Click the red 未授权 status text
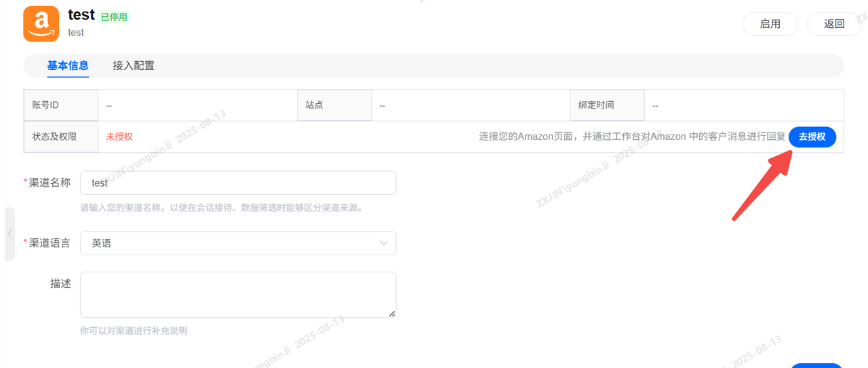The image size is (868, 368). (x=119, y=136)
